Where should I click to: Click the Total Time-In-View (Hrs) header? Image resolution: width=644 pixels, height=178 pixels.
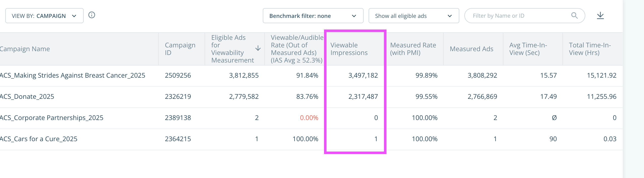(x=590, y=49)
